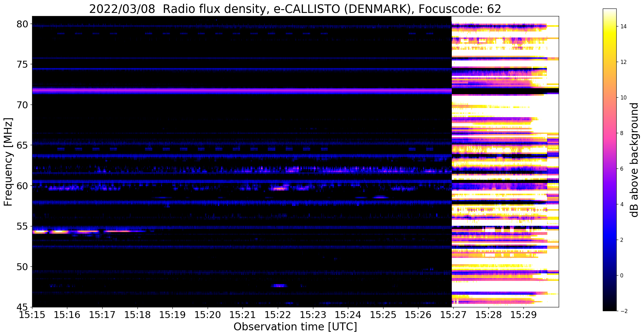The height and width of the screenshot is (336, 644).
Task: Click the 15:18 time tick label
Action: [x=137, y=314]
